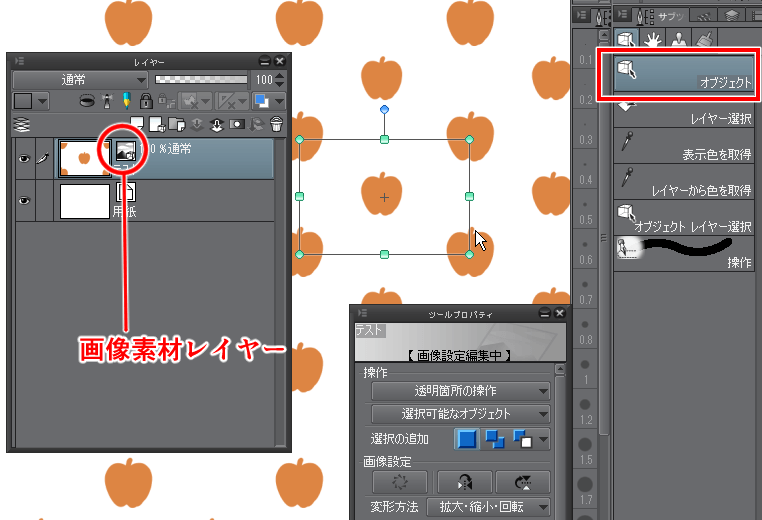
Task: Open the 通常 blending mode dropdown
Action: point(80,79)
